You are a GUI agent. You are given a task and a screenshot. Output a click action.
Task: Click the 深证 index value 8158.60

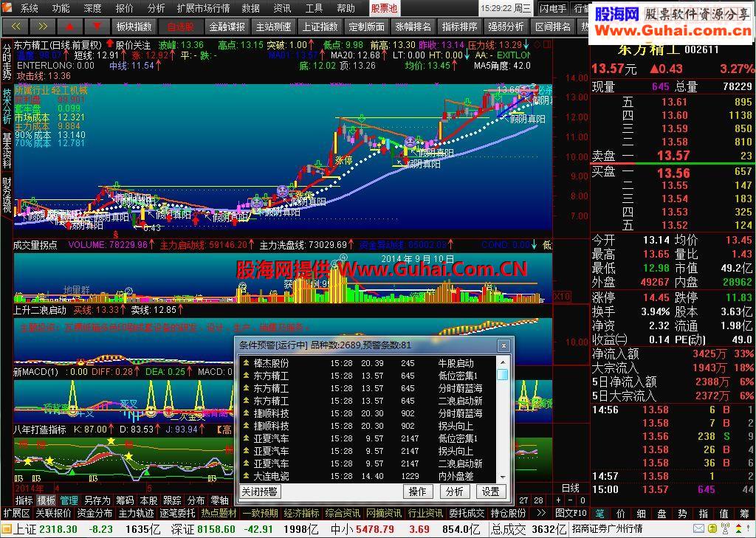215,529
